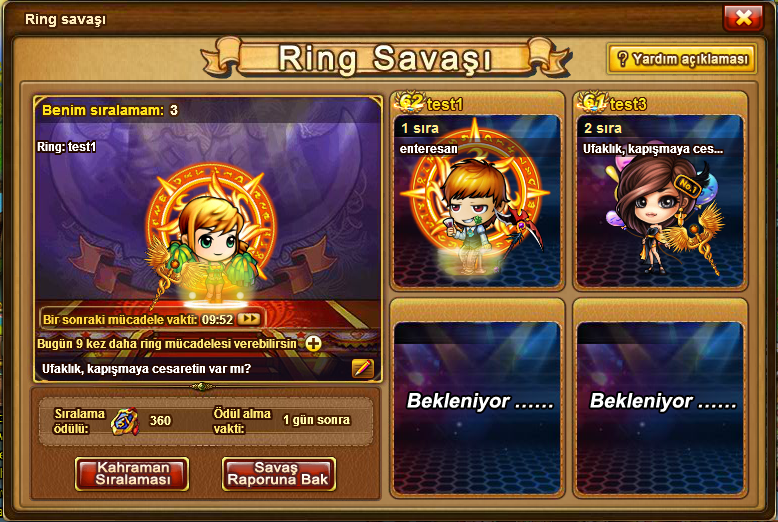Screen dimensions: 778x522
Task: Click the ranking reward medal icon
Action: point(125,421)
